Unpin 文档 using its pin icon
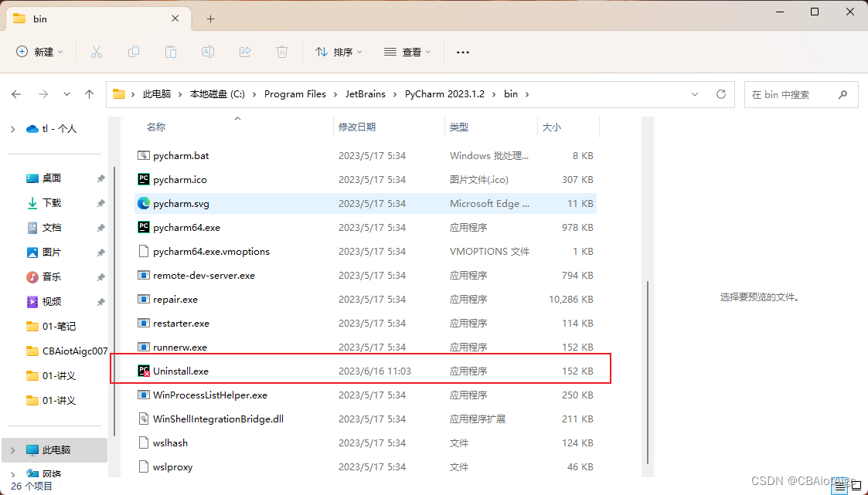Image resolution: width=868 pixels, height=495 pixels. click(100, 228)
